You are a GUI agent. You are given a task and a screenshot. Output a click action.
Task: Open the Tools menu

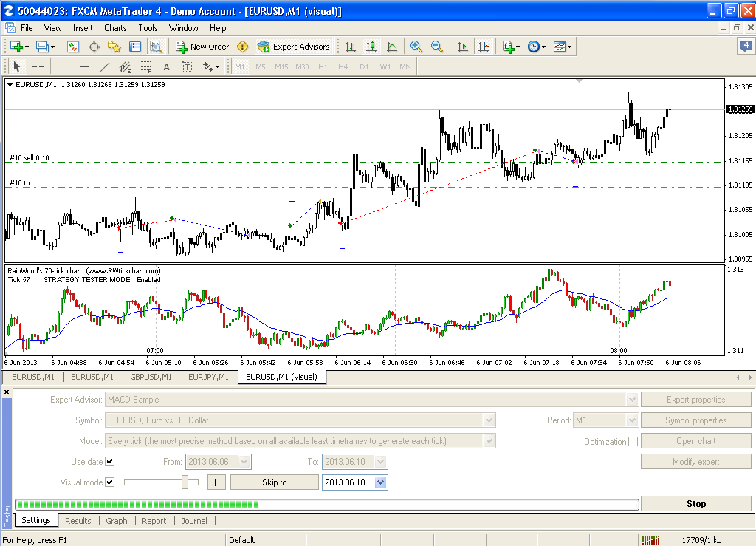(x=148, y=28)
